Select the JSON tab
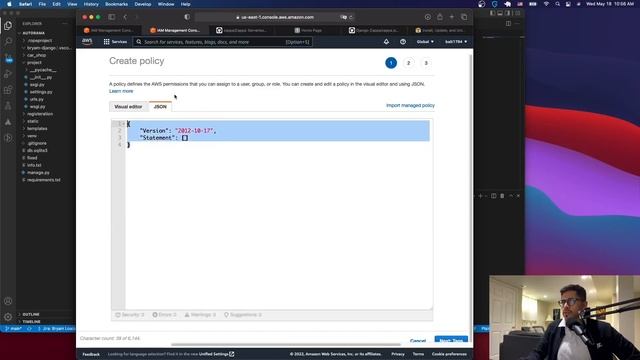Image resolution: width=640 pixels, height=360 pixels. [160, 107]
